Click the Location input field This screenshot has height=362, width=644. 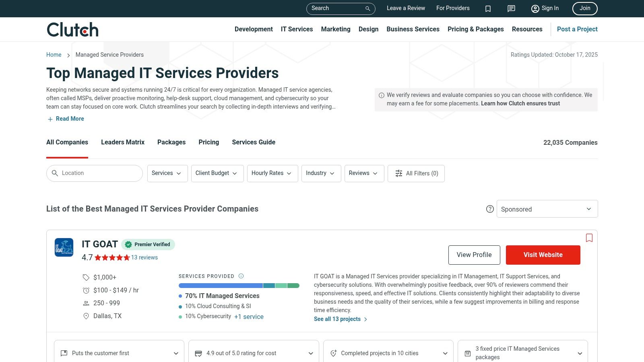pyautogui.click(x=99, y=173)
